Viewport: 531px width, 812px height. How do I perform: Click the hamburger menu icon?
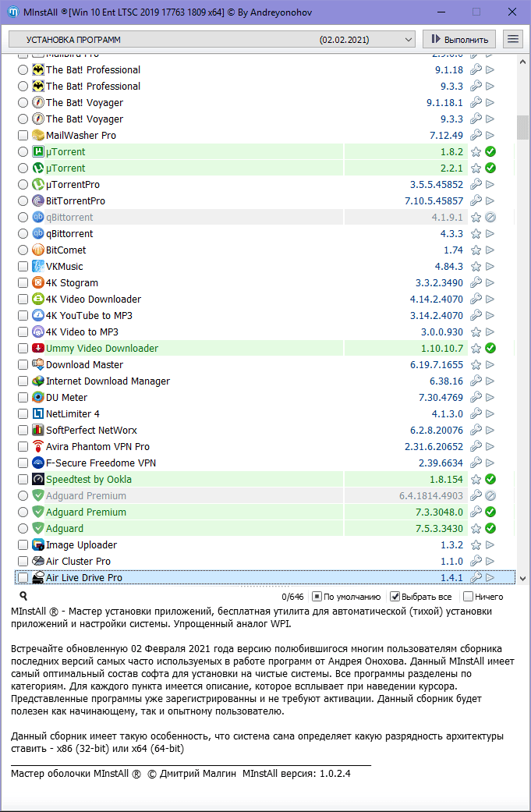(x=512, y=39)
